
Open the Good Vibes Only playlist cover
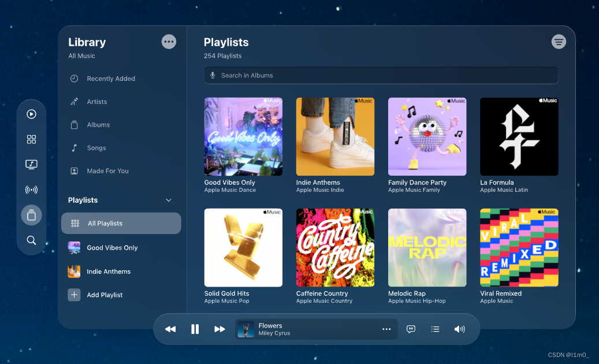tap(243, 136)
